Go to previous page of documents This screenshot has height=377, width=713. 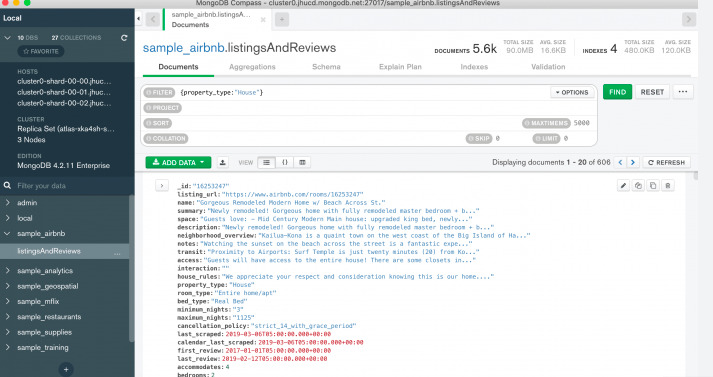point(620,162)
